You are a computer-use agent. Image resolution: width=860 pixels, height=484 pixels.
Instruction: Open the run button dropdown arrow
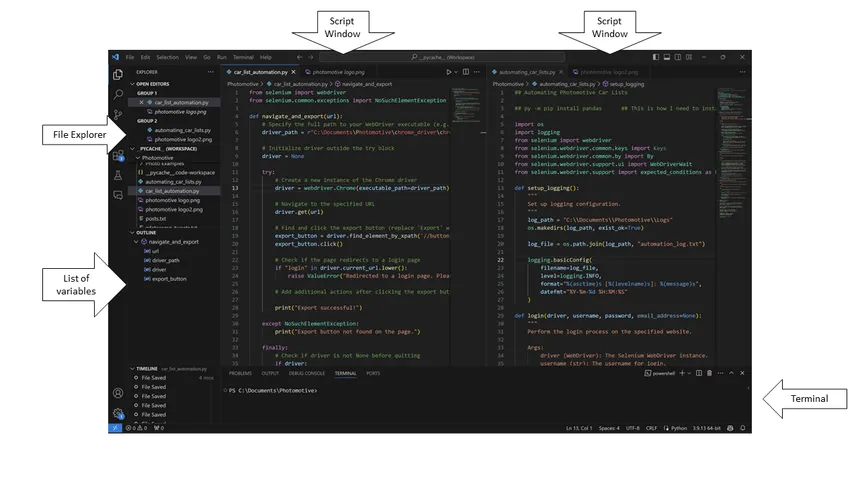click(456, 72)
